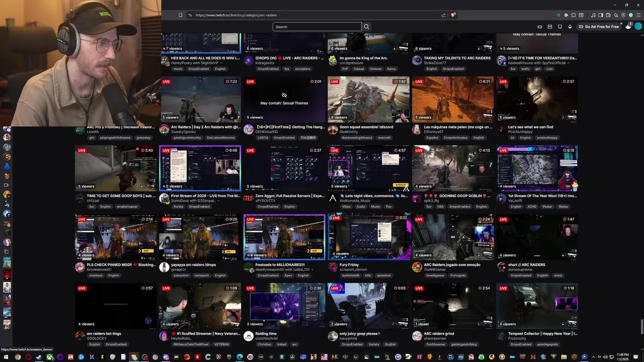Click the Frostrozity channel avatar

coord(502,336)
